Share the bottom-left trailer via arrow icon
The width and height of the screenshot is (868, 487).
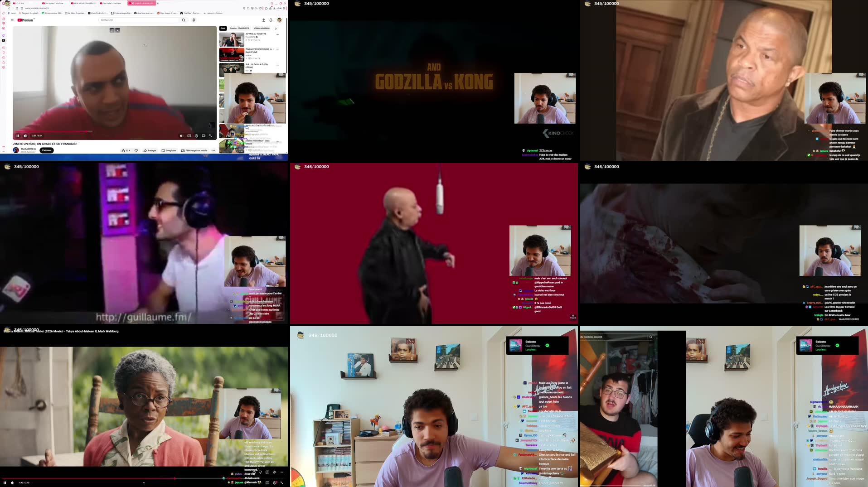click(x=274, y=472)
